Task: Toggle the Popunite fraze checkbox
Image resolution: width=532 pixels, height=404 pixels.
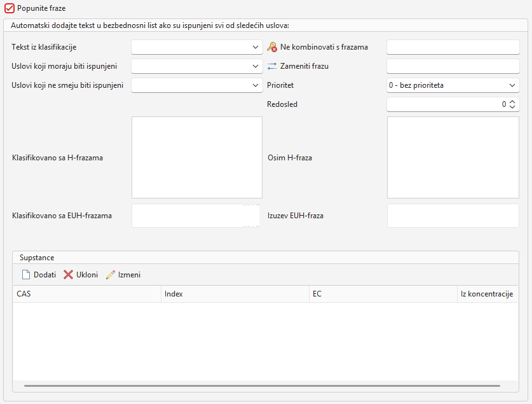Action: pyautogui.click(x=10, y=8)
